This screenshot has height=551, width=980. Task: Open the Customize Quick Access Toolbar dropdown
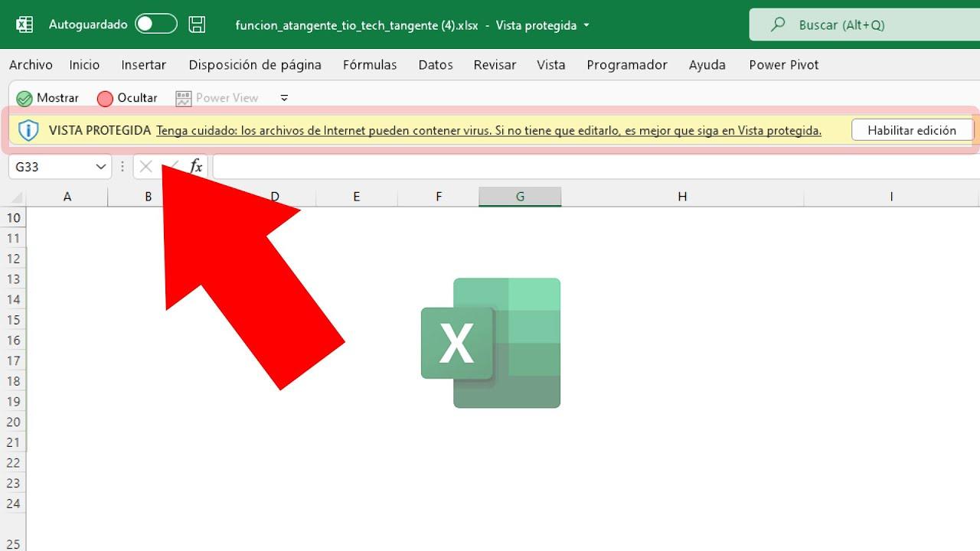284,98
